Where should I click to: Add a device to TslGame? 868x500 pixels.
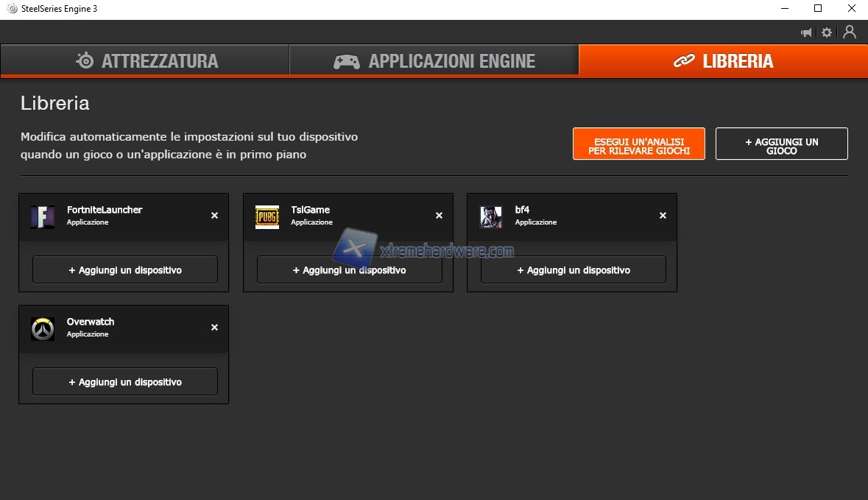[349, 270]
